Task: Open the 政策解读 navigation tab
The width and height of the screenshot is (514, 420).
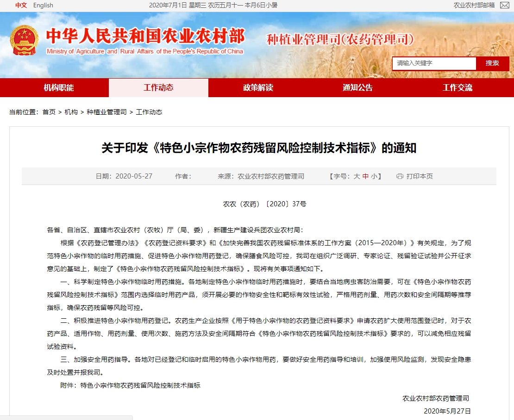Action: coord(258,88)
